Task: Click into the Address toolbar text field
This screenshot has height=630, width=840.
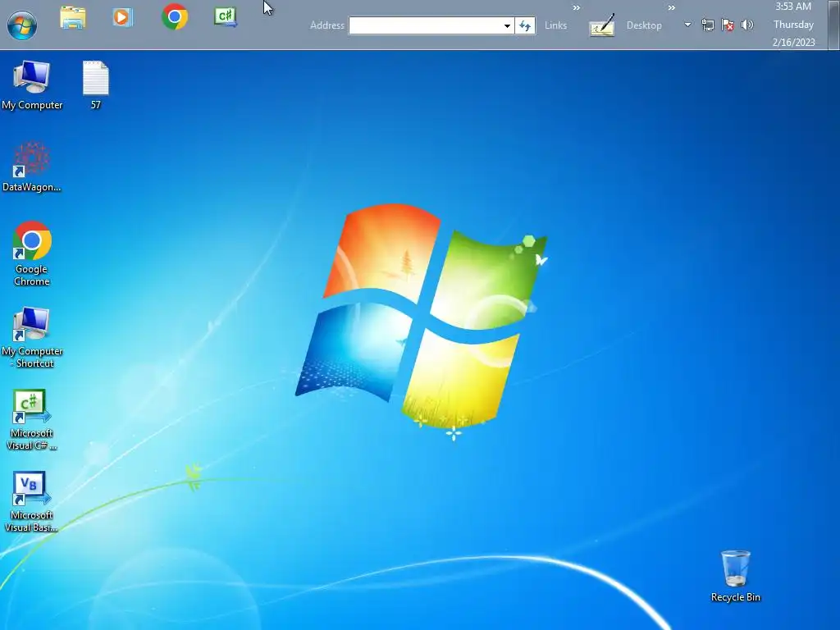Action: [425, 25]
